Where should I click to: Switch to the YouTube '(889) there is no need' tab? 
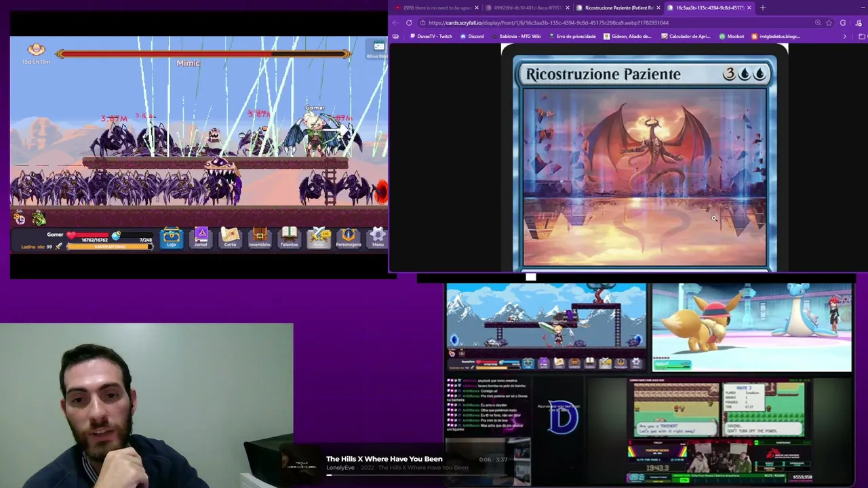tap(435, 7)
